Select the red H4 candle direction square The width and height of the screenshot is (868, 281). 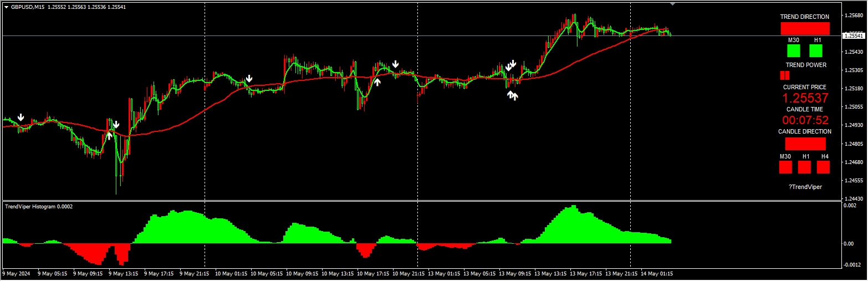click(x=823, y=167)
